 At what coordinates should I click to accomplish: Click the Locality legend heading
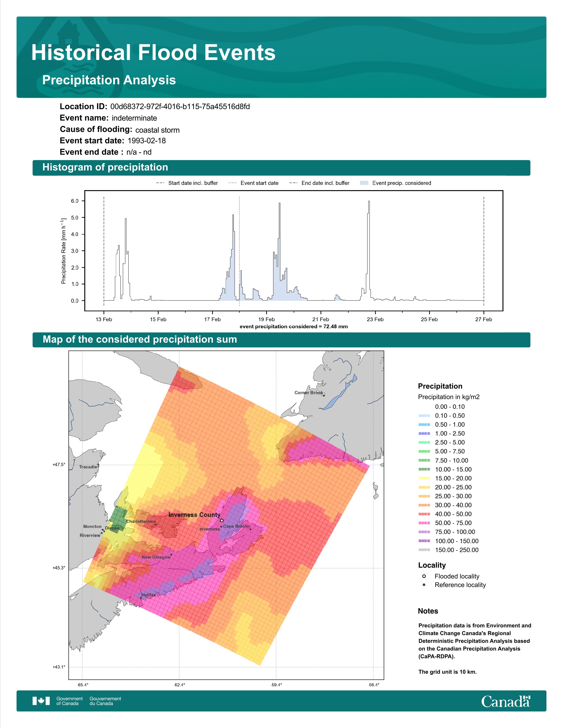tap(432, 565)
